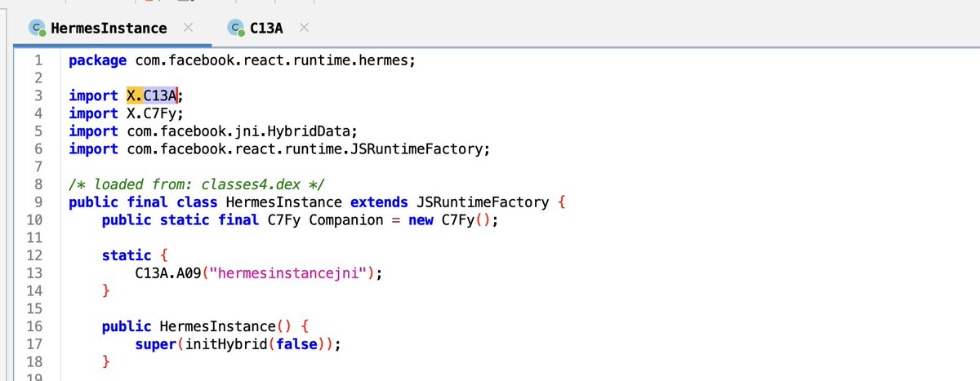Close the C13A tab
This screenshot has width=980, height=381.
tap(303, 29)
